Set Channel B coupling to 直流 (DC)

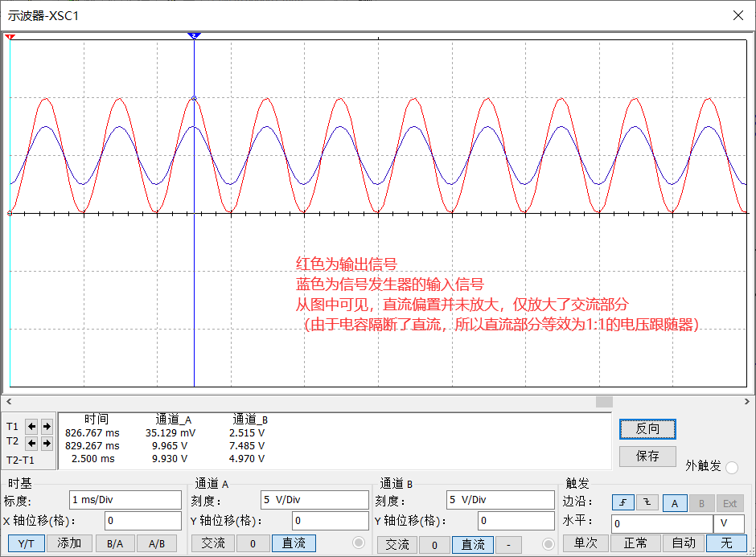pos(472,544)
